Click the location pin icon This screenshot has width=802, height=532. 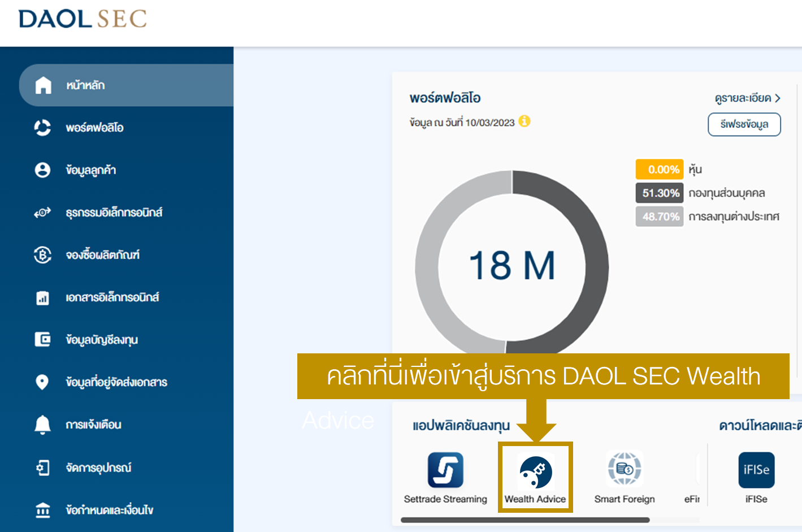coord(42,382)
